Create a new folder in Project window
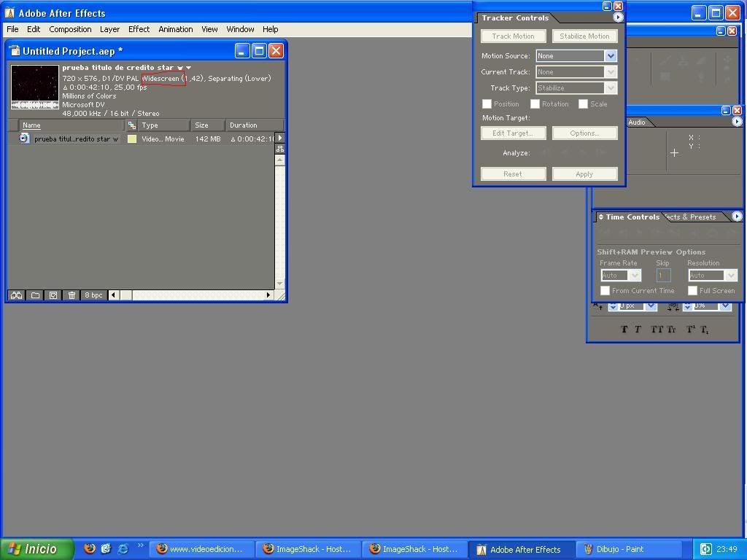747x560 pixels. 35,295
